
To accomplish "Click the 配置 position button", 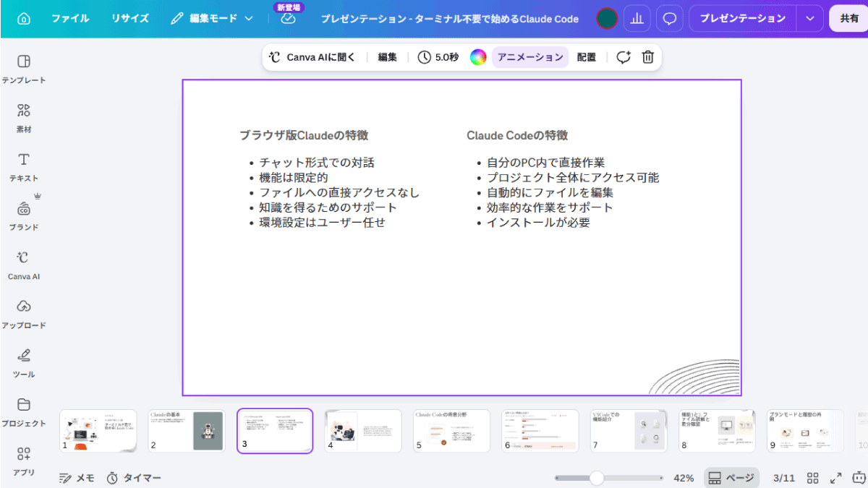I will tap(587, 57).
